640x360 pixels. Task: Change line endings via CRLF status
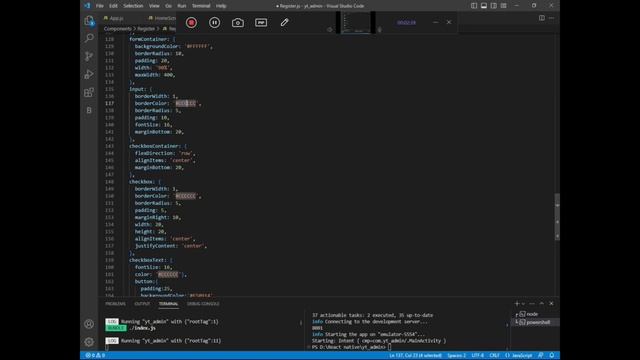[x=494, y=356]
